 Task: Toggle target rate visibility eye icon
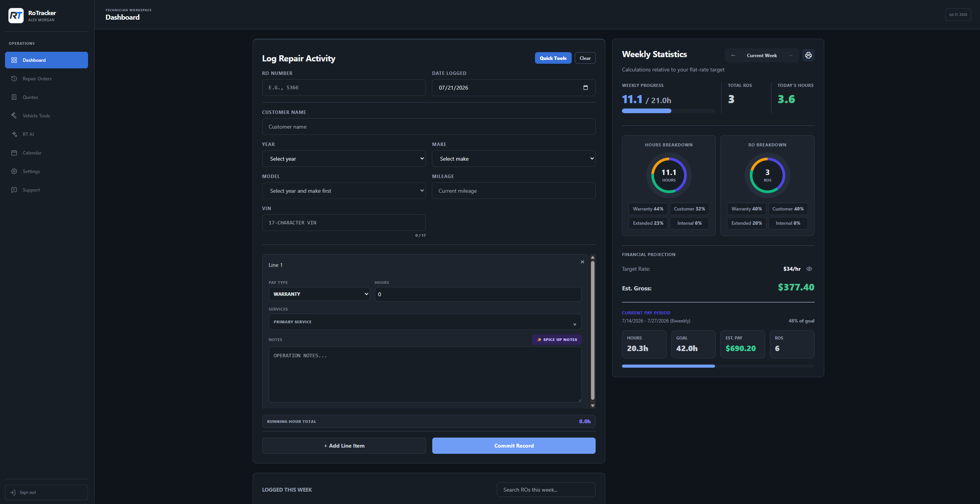(x=809, y=269)
